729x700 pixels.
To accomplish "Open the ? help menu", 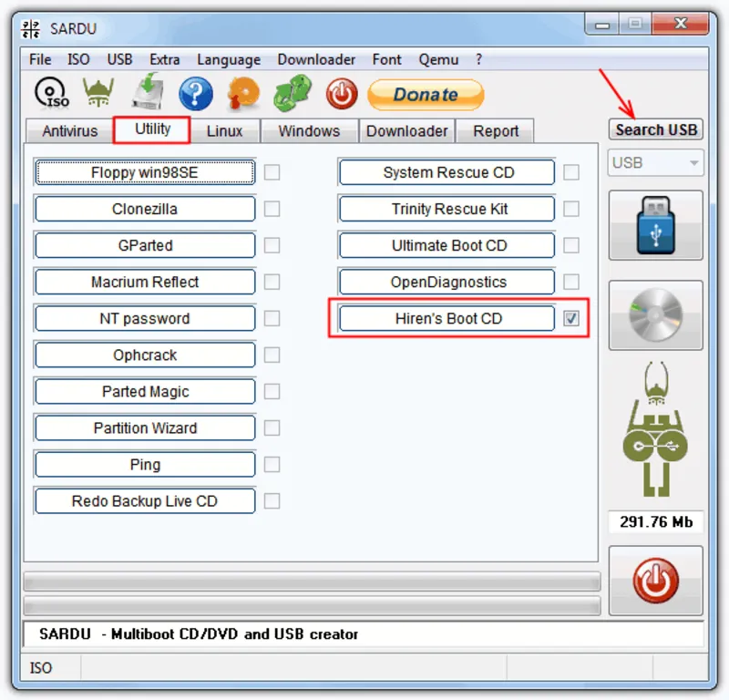I will pos(479,59).
